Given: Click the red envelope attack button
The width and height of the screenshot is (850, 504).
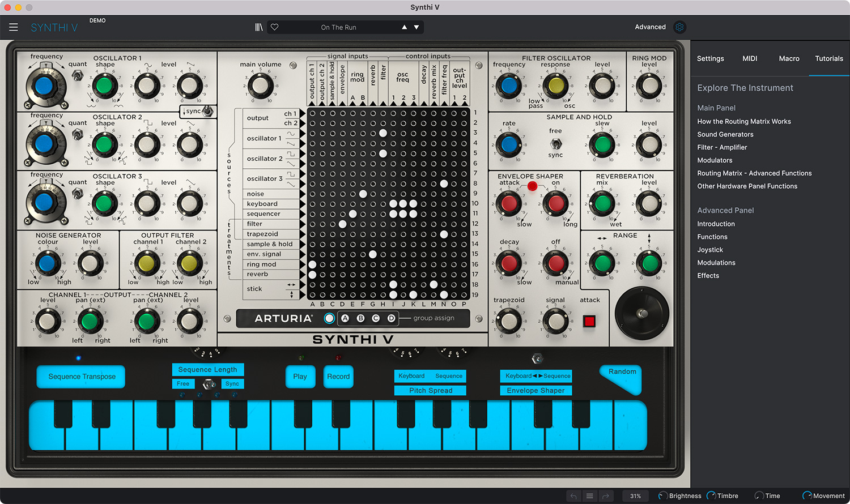Looking at the screenshot, I should pyautogui.click(x=589, y=321).
